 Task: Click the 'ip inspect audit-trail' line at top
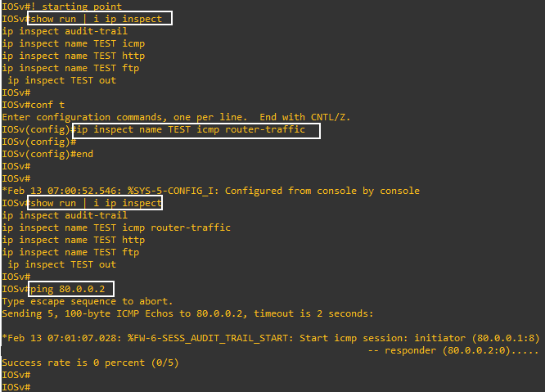coord(65,31)
